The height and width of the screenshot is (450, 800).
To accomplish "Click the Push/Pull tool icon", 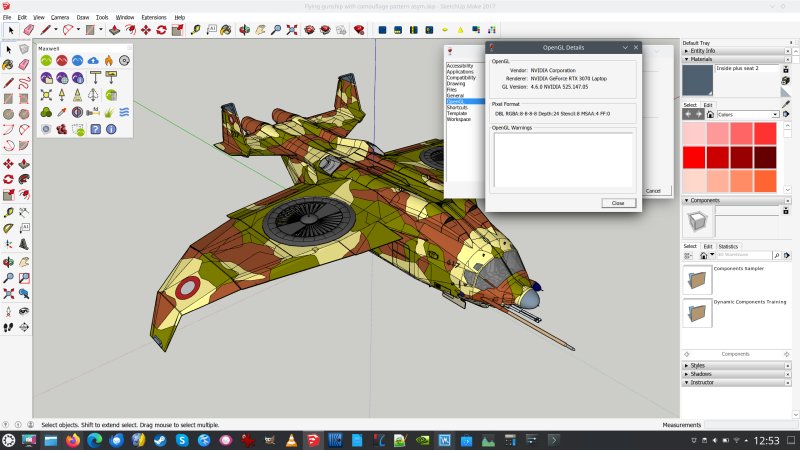I will click(x=116, y=30).
